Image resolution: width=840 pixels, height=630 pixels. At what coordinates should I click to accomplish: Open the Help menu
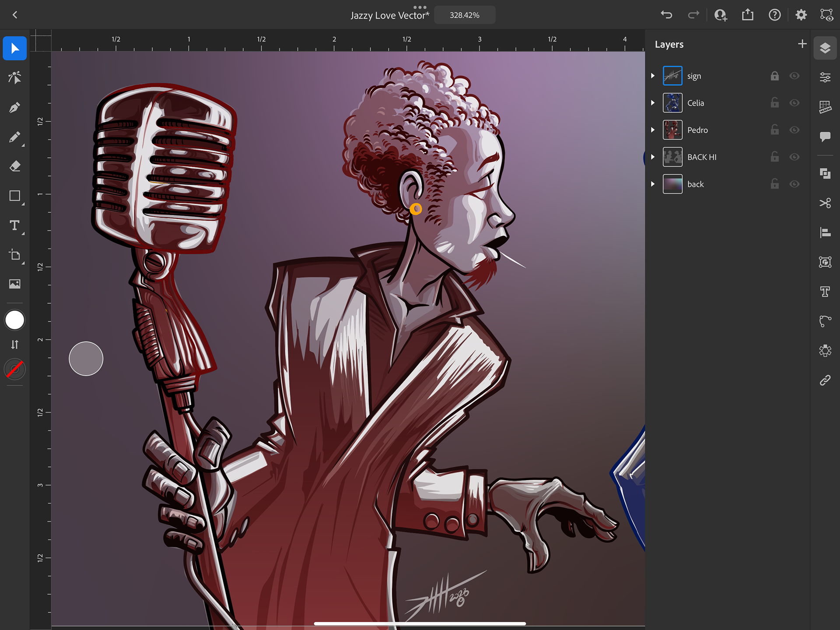coord(774,15)
